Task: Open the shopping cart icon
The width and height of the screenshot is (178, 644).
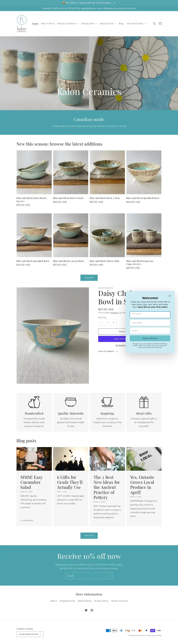Action: (160, 23)
